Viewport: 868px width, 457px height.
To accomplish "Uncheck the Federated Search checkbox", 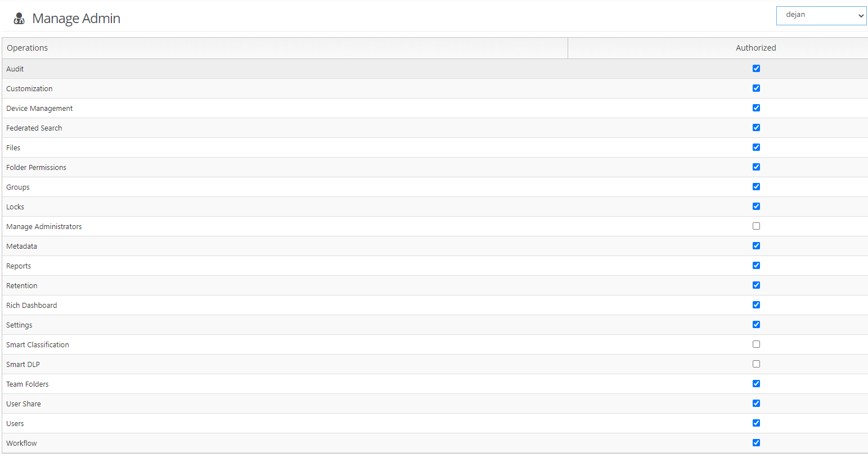I will pyautogui.click(x=756, y=128).
